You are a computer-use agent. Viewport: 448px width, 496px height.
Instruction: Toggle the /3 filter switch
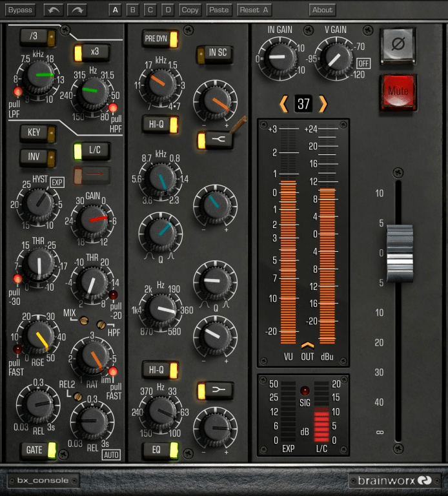tap(38, 37)
